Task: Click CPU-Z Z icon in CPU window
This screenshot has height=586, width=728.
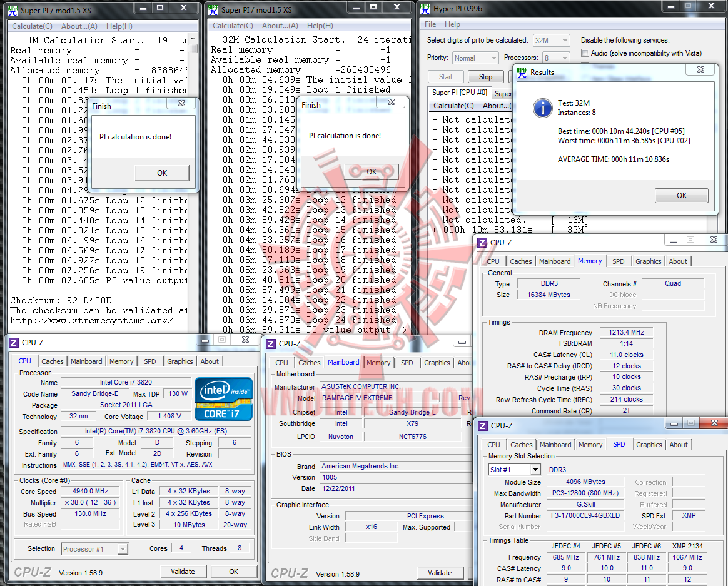Action: coord(14,343)
